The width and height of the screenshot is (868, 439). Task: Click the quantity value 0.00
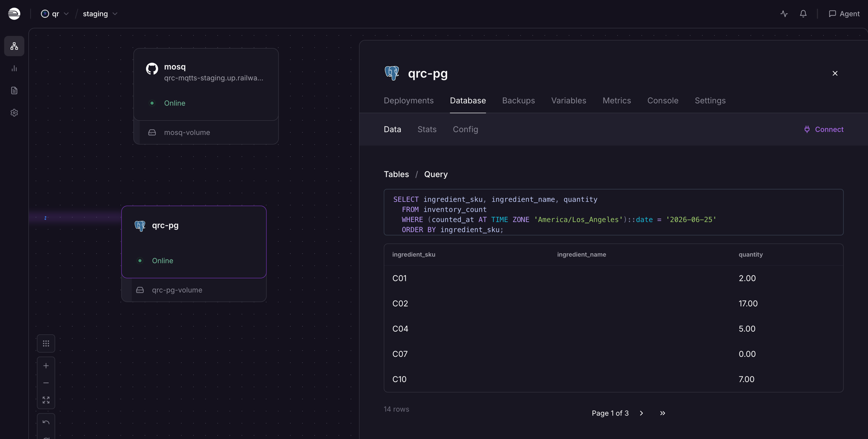[747, 354]
